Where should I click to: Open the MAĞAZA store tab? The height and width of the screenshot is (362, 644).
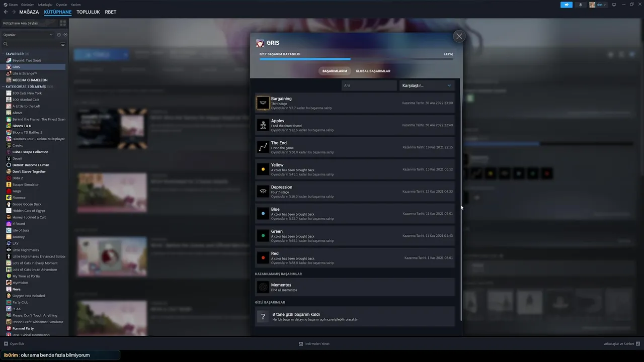(29, 12)
